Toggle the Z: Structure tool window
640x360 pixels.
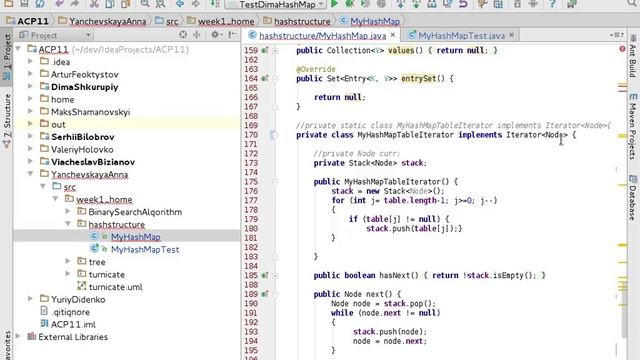7,120
